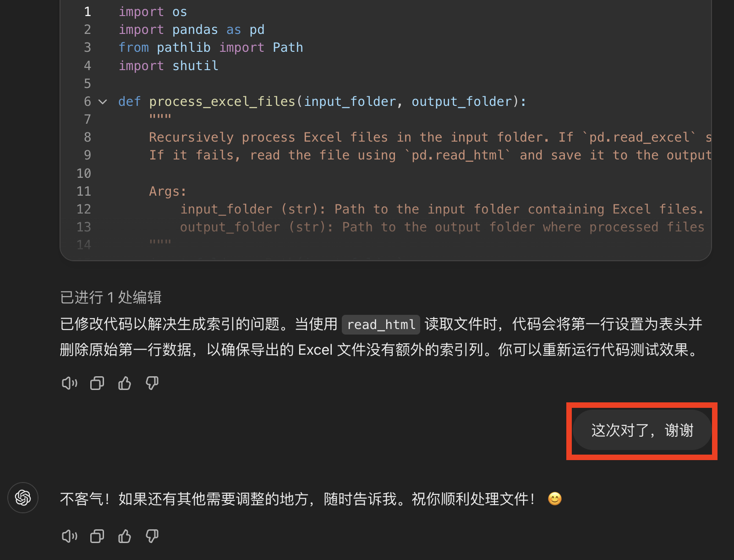Click the inline read_html code tag
Screen dimensions: 734x560
coord(381,324)
